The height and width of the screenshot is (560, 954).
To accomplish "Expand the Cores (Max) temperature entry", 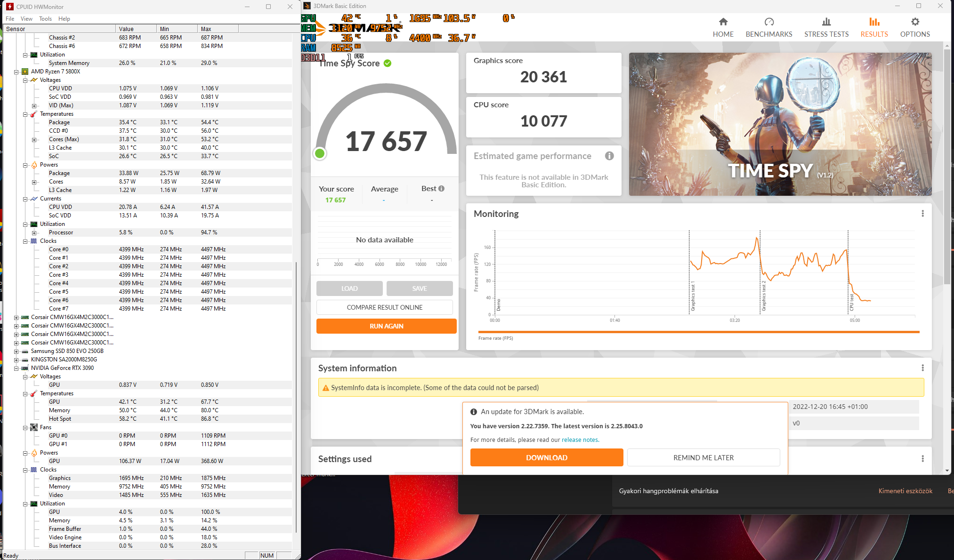I will tap(34, 140).
